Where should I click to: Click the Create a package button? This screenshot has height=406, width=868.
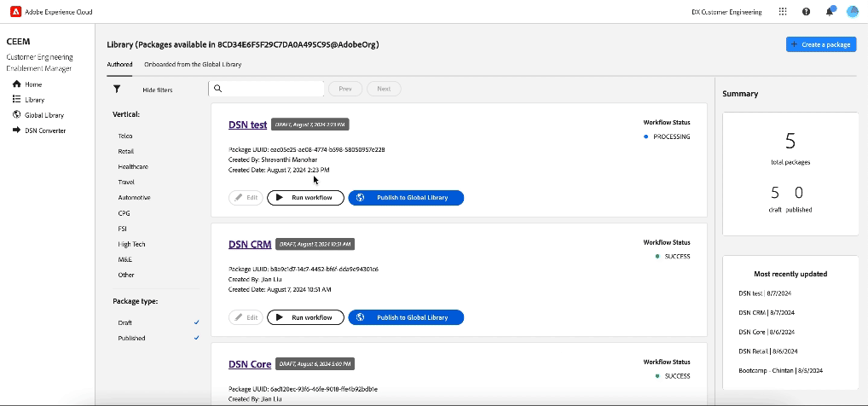[820, 44]
